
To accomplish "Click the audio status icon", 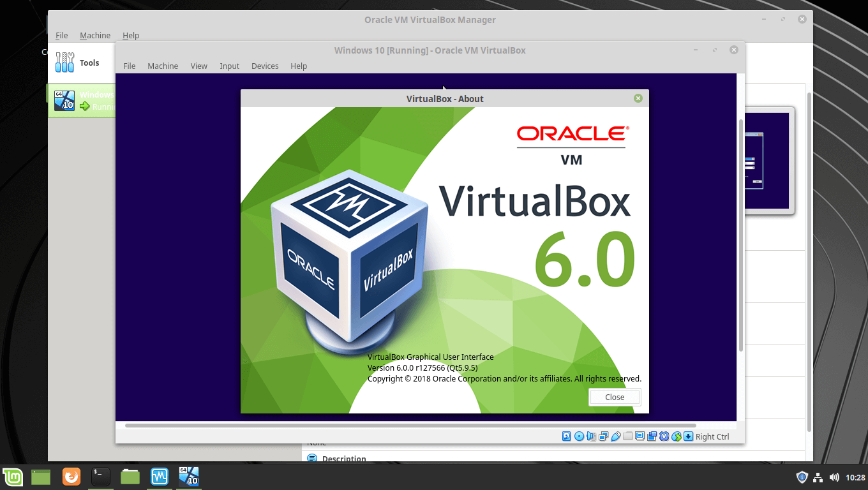I will 592,436.
